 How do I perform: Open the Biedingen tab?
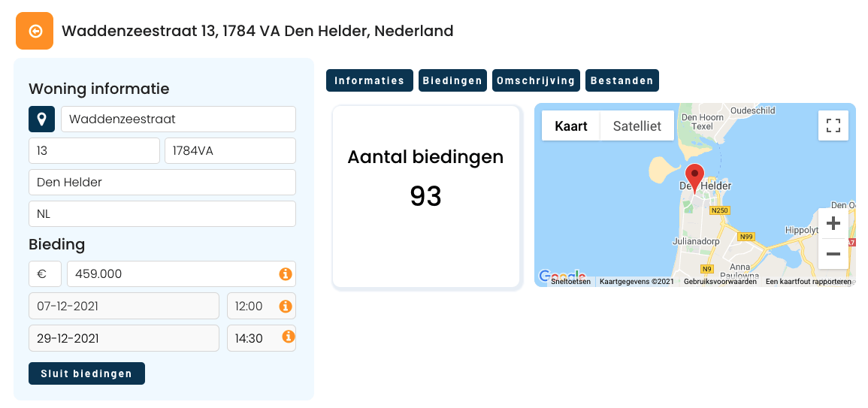(453, 80)
